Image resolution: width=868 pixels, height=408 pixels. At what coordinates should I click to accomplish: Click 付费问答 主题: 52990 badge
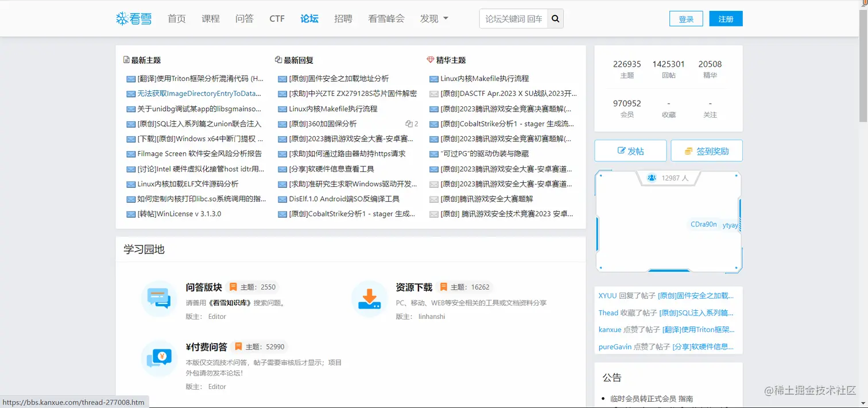[259, 347]
